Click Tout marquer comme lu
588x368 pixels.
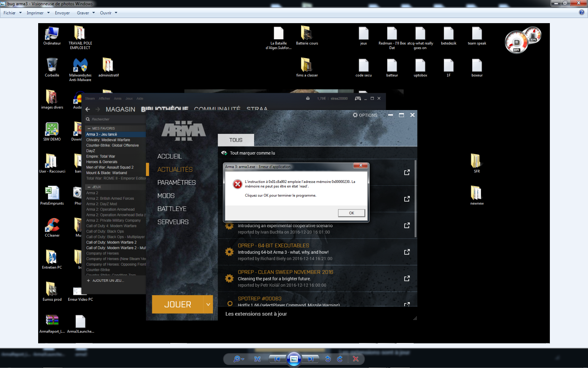pyautogui.click(x=252, y=153)
